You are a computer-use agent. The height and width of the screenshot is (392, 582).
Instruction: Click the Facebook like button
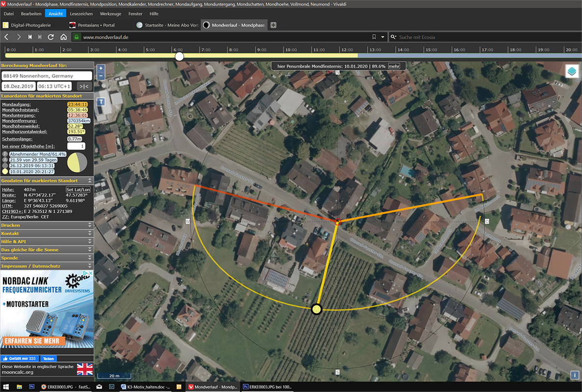point(19,359)
